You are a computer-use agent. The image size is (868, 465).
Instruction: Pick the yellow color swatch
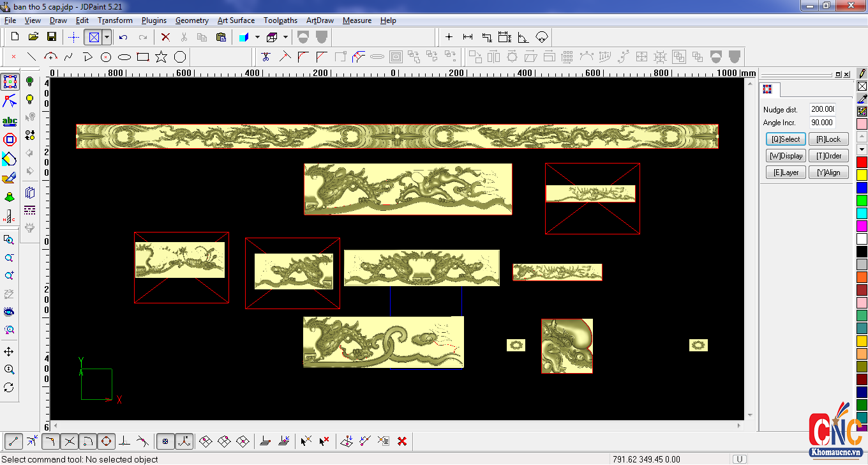[x=862, y=174]
